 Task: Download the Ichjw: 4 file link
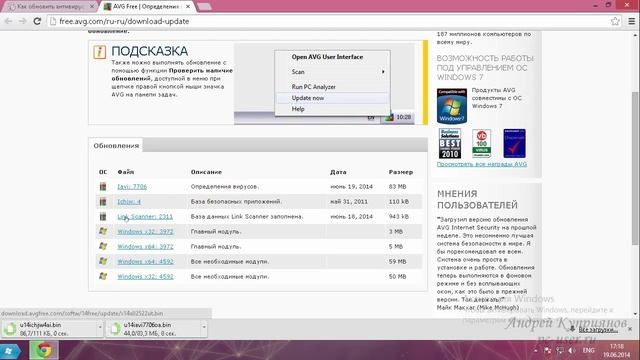point(129,202)
